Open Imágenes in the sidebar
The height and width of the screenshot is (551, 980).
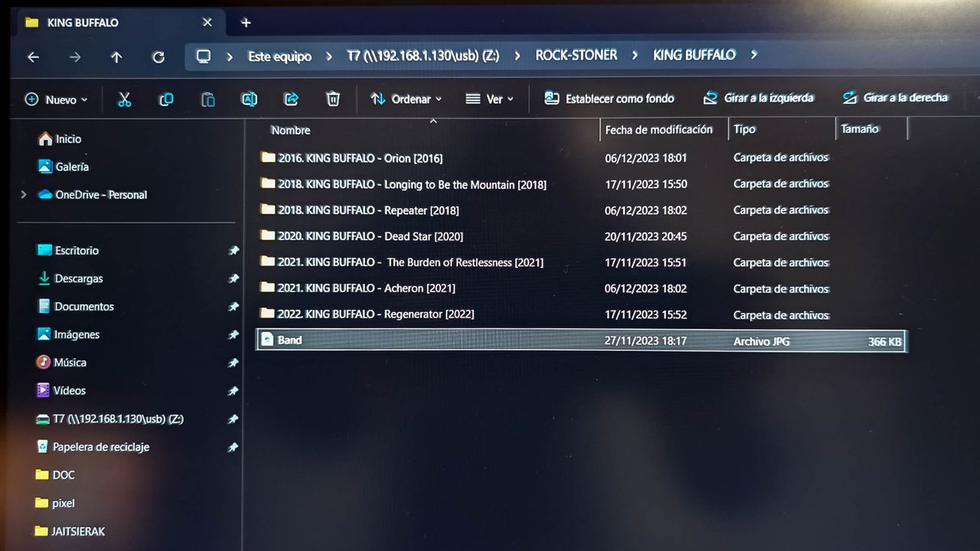pyautogui.click(x=67, y=334)
